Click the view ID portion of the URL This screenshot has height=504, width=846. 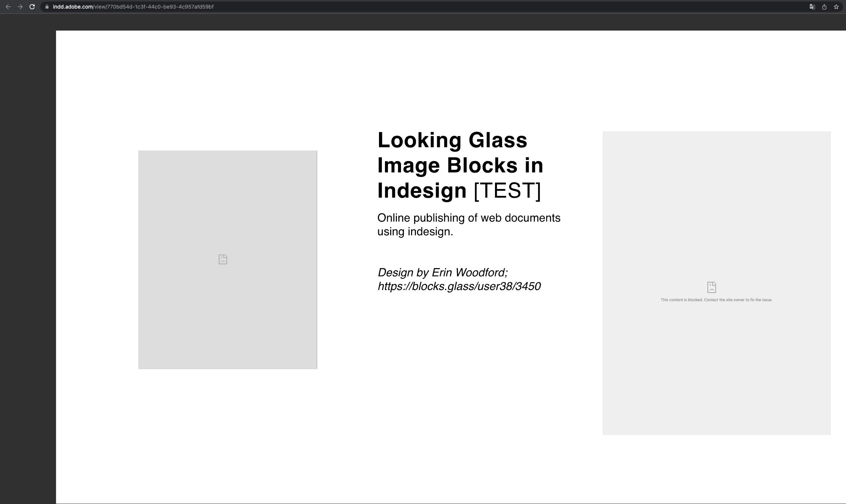[160, 7]
